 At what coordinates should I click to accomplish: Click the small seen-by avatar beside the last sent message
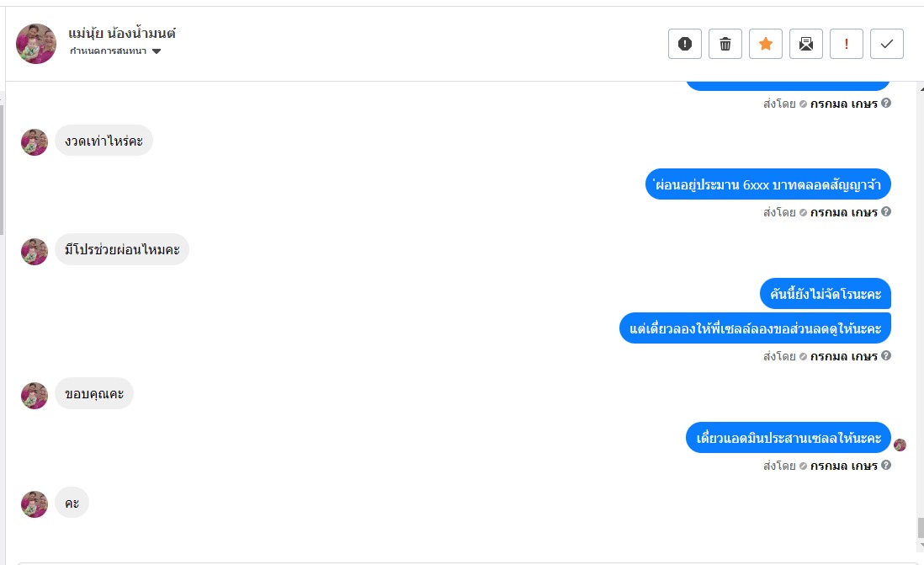coord(900,445)
